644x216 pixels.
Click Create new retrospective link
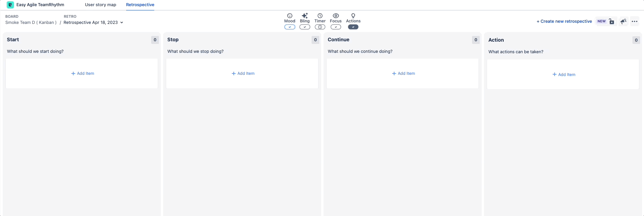point(564,21)
